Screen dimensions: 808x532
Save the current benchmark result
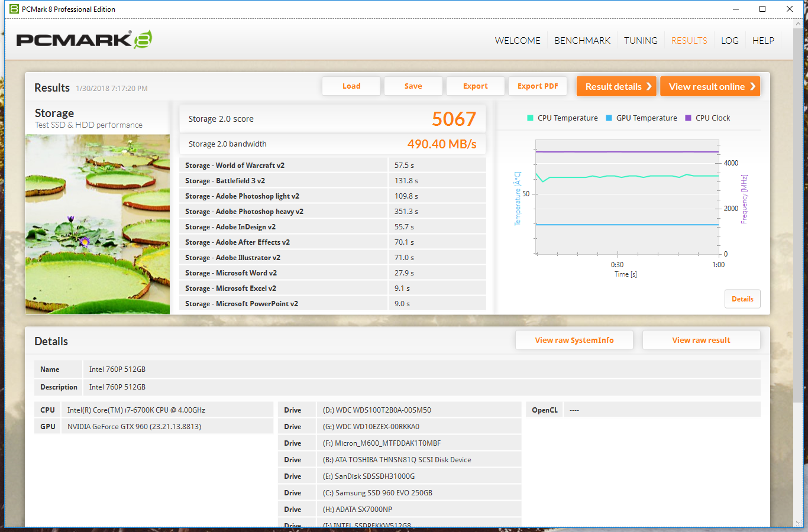(x=413, y=86)
